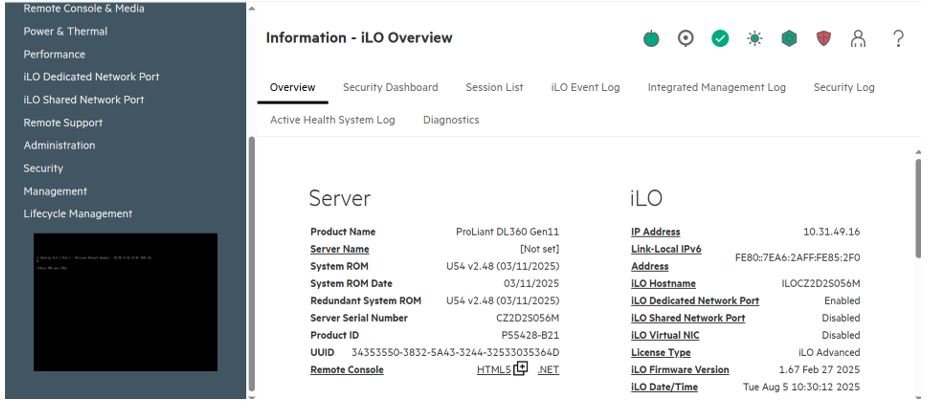
Task: Click the main content vertical scrollbar
Action: click(918, 209)
